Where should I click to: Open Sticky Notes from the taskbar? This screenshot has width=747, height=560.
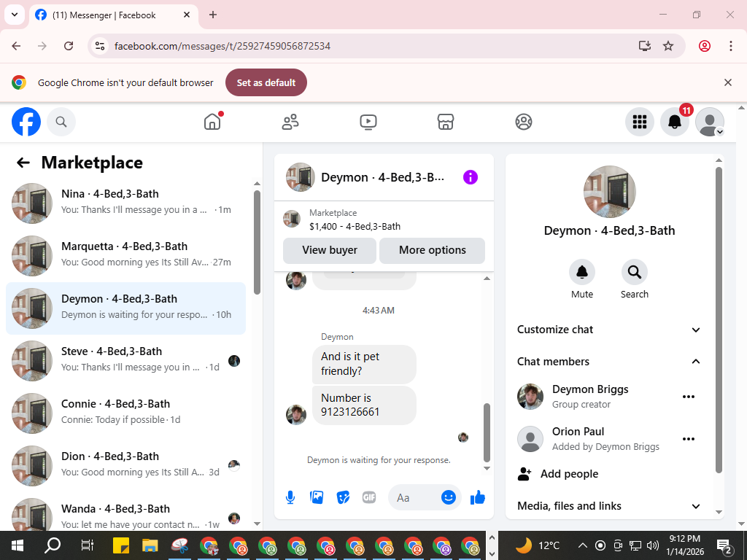point(121,545)
